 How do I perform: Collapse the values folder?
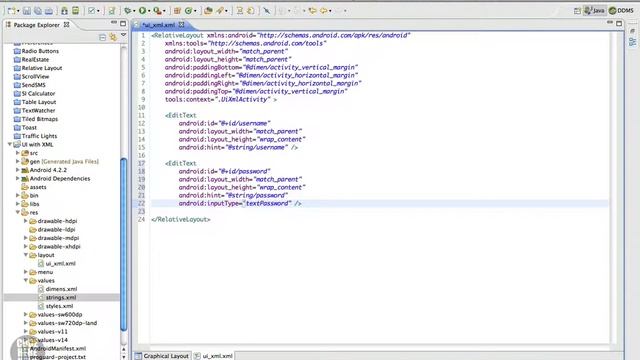click(x=26, y=280)
